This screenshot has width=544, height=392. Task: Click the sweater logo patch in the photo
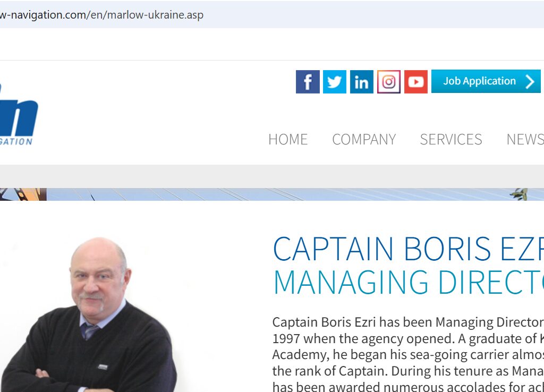[x=103, y=367]
